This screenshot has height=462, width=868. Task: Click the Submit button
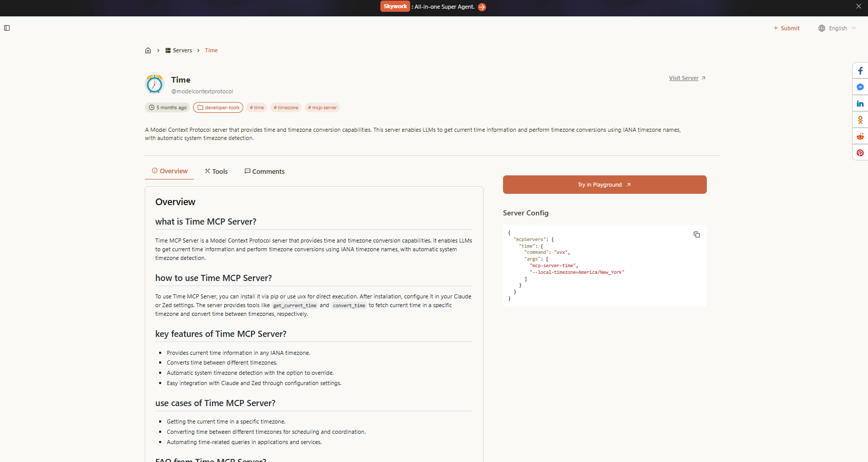click(786, 28)
